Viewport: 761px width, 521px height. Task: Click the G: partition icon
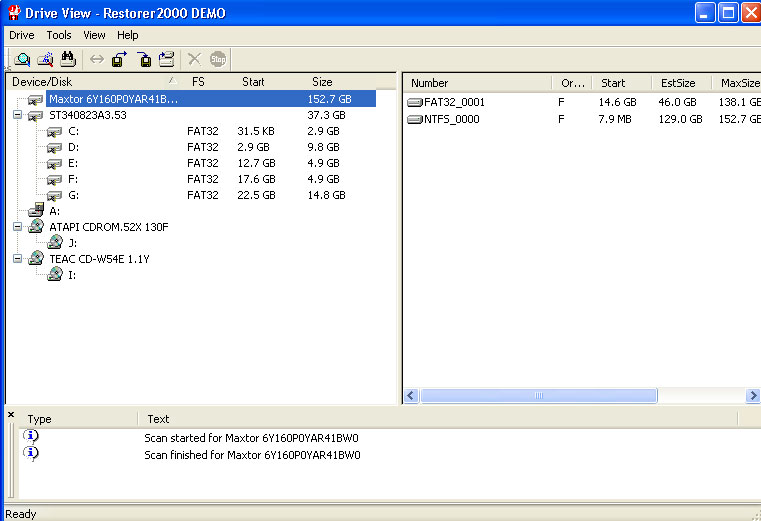point(54,196)
